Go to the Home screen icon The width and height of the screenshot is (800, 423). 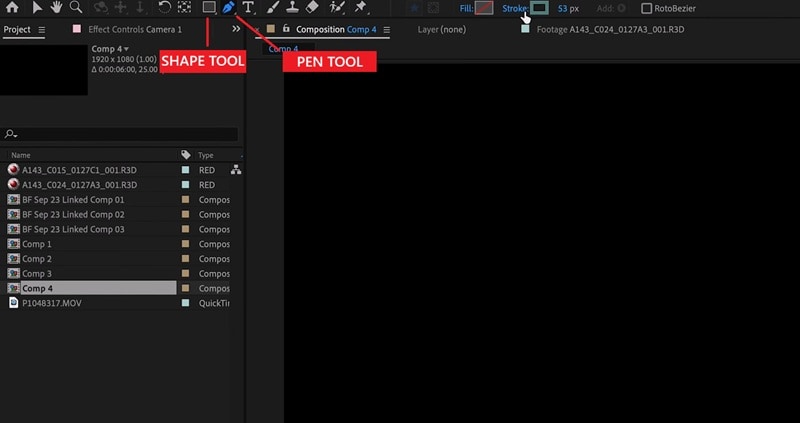12,7
